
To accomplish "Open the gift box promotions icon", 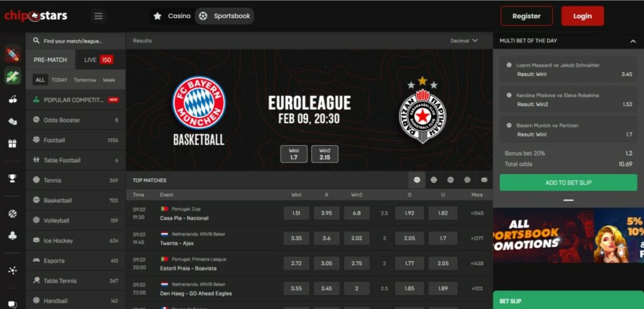I will pyautogui.click(x=13, y=144).
